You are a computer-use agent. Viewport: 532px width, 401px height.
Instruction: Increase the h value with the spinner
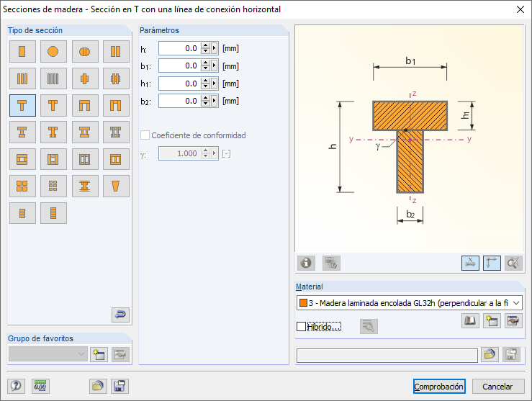click(205, 45)
